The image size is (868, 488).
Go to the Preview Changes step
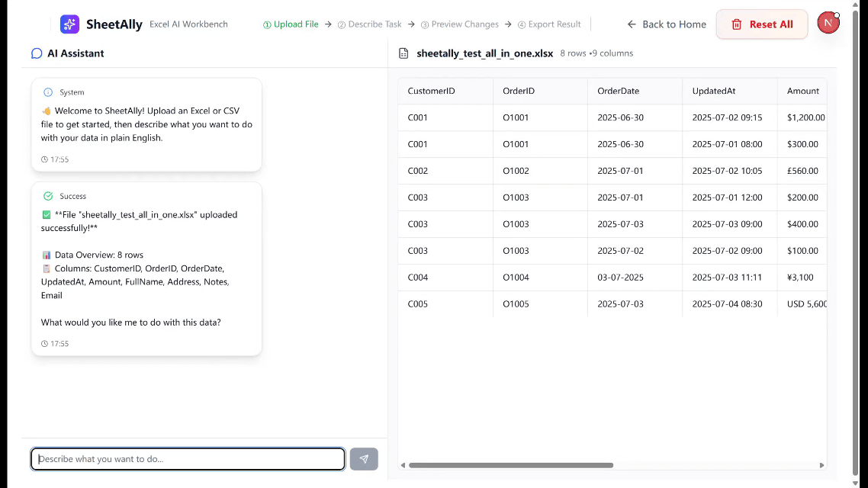(459, 24)
